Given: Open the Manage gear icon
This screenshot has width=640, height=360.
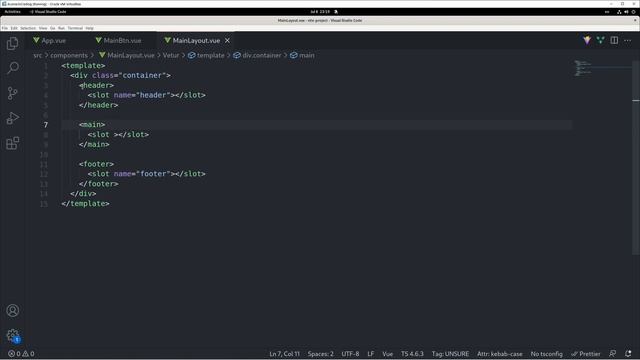Looking at the screenshot, I should click(x=13, y=336).
